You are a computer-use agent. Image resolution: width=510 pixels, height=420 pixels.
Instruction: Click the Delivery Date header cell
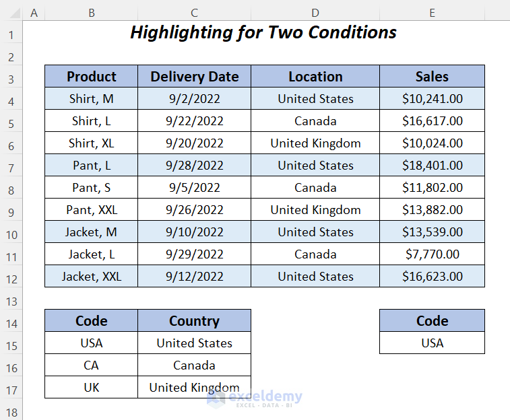(x=194, y=77)
